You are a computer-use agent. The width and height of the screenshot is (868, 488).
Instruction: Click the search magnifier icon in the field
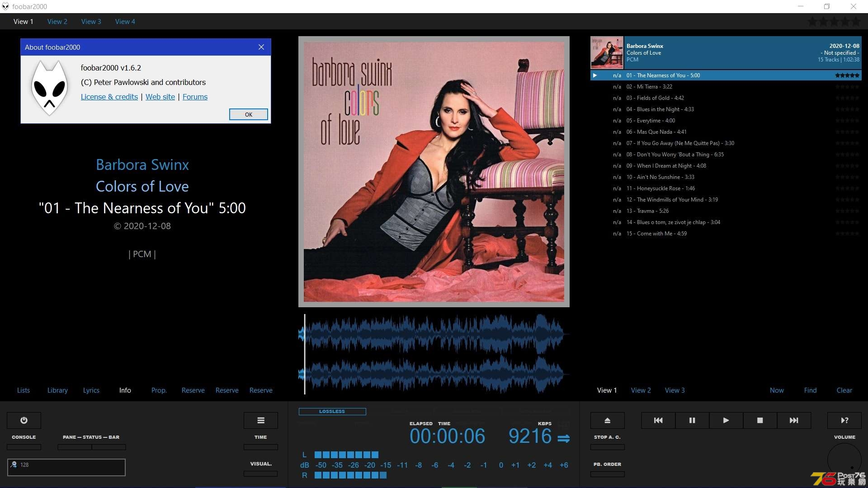coord(14,465)
